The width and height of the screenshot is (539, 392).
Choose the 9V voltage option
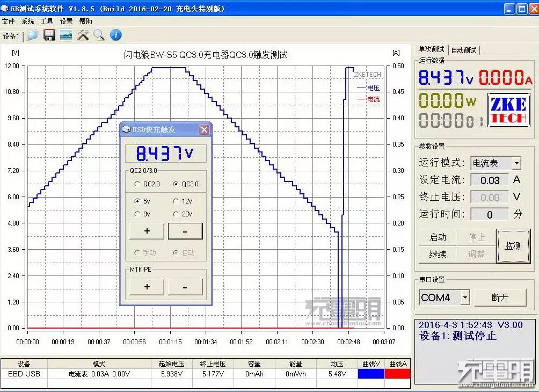(x=142, y=214)
